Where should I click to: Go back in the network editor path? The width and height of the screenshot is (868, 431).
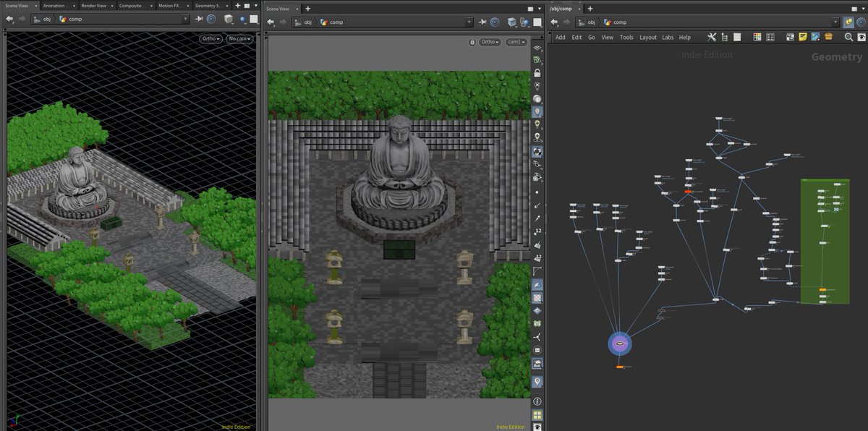click(554, 22)
